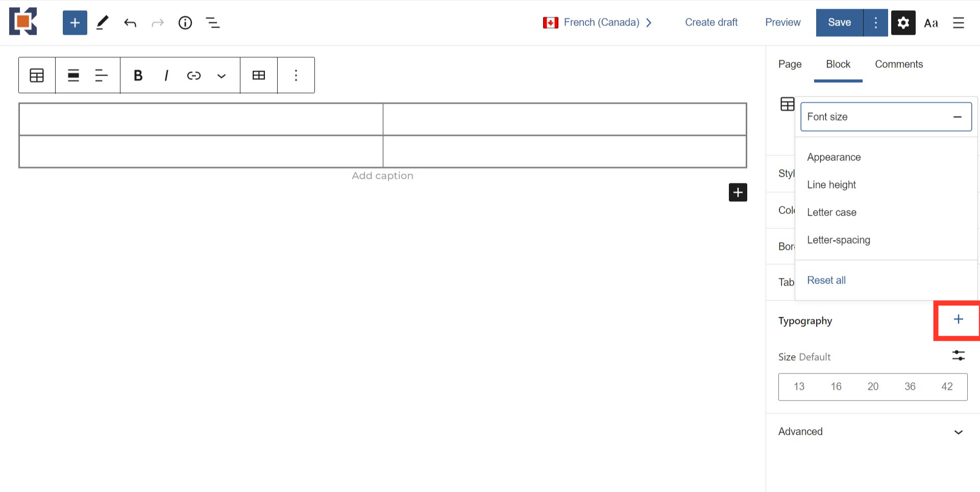The height and width of the screenshot is (492, 980).
Task: Click the Add caption field
Action: tap(382, 176)
